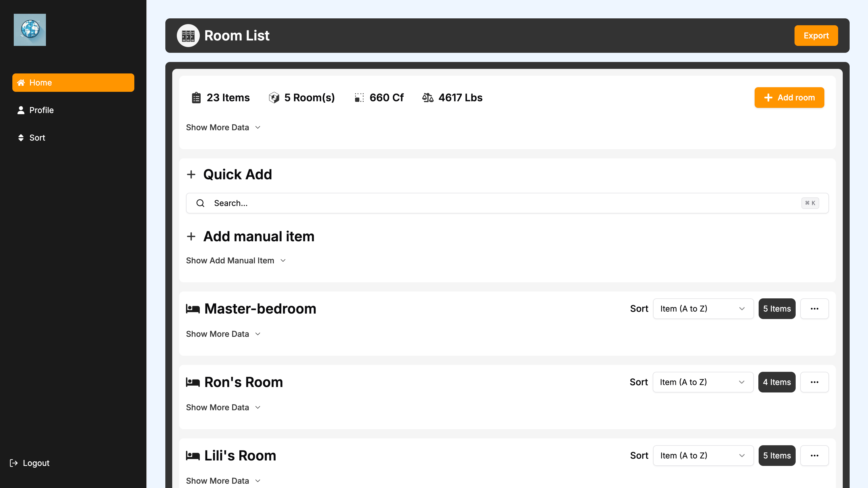Click the Export button
This screenshot has height=488, width=868.
tap(816, 35)
